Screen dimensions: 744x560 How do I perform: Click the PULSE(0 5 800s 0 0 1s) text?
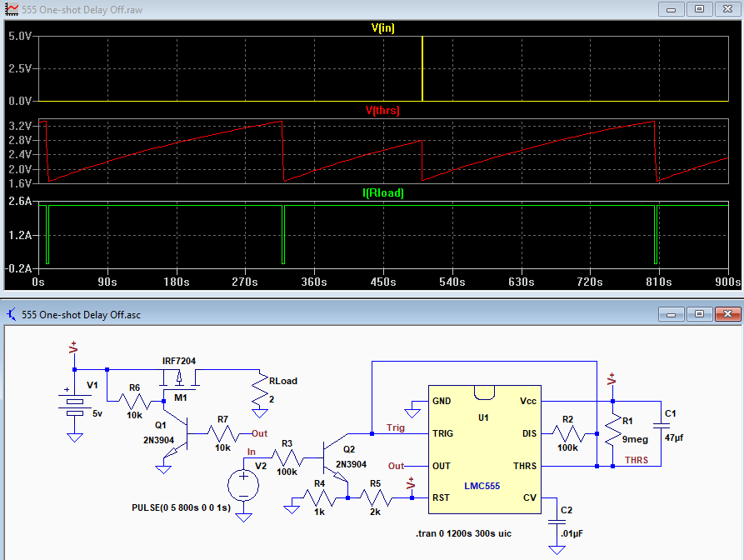tap(182, 507)
